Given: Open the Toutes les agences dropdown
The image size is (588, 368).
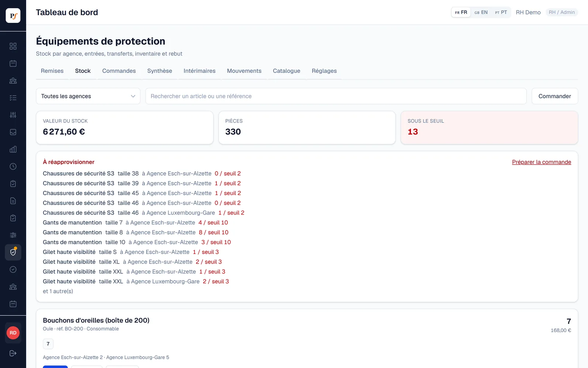Looking at the screenshot, I should pyautogui.click(x=88, y=96).
